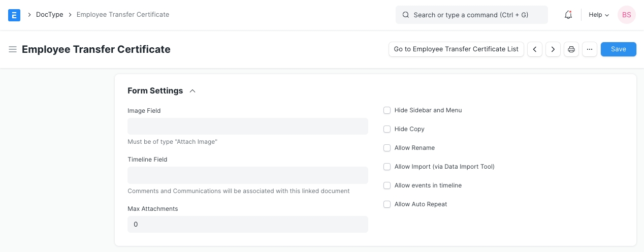Go to next document arrow
644x252 pixels.
coord(553,49)
